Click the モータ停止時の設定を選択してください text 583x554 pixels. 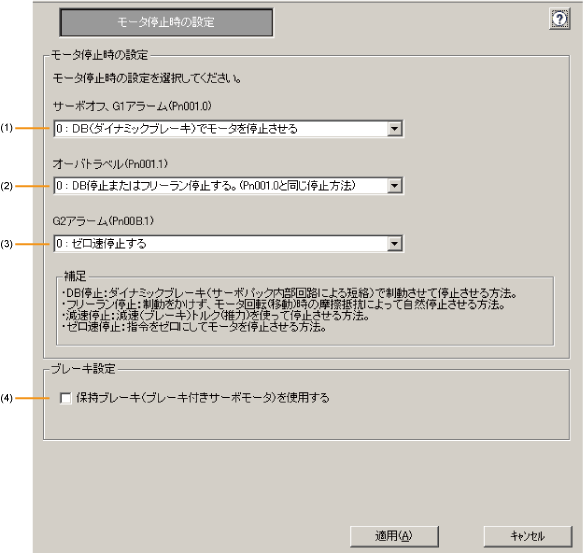[146, 78]
